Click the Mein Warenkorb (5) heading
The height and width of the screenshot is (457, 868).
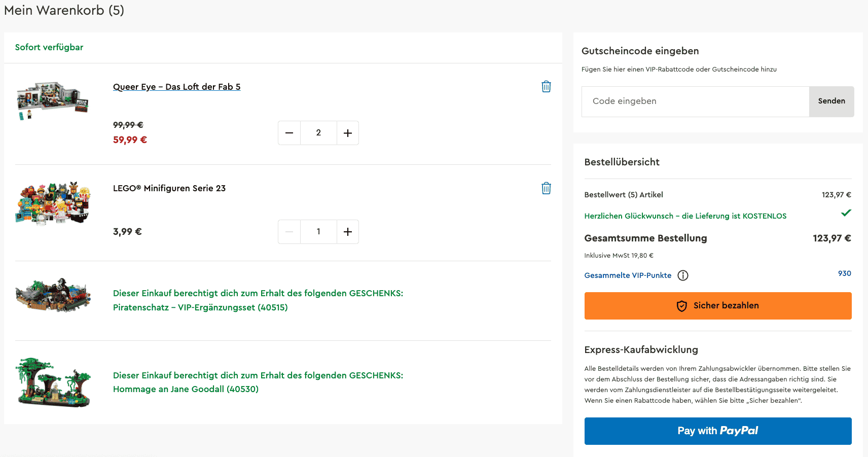coord(64,10)
